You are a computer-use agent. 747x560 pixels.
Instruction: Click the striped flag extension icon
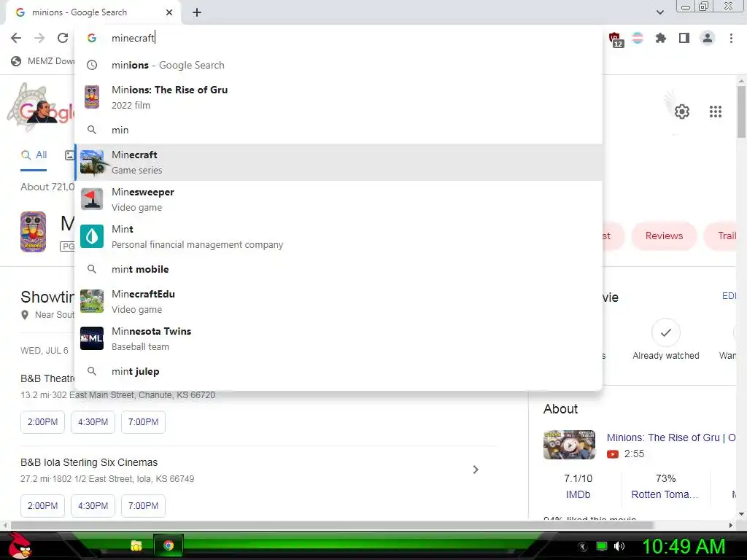tap(638, 38)
